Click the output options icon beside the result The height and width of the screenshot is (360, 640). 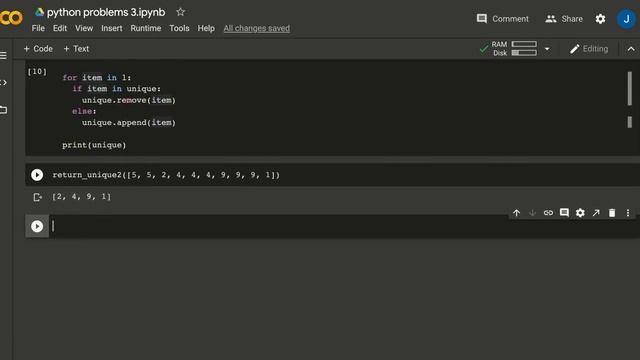coord(37,197)
